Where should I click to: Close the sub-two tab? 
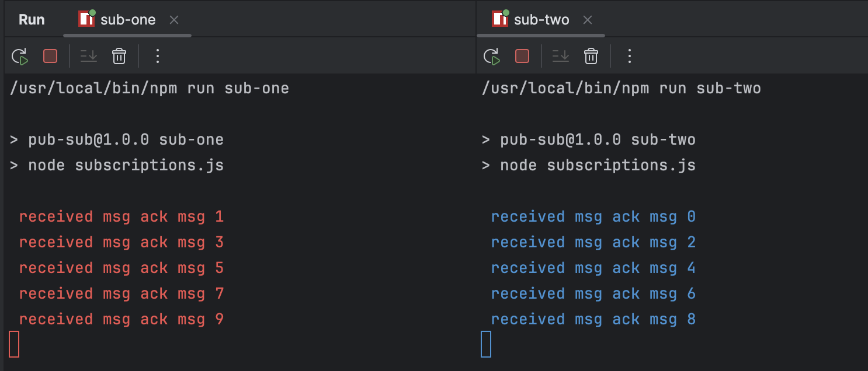click(588, 20)
